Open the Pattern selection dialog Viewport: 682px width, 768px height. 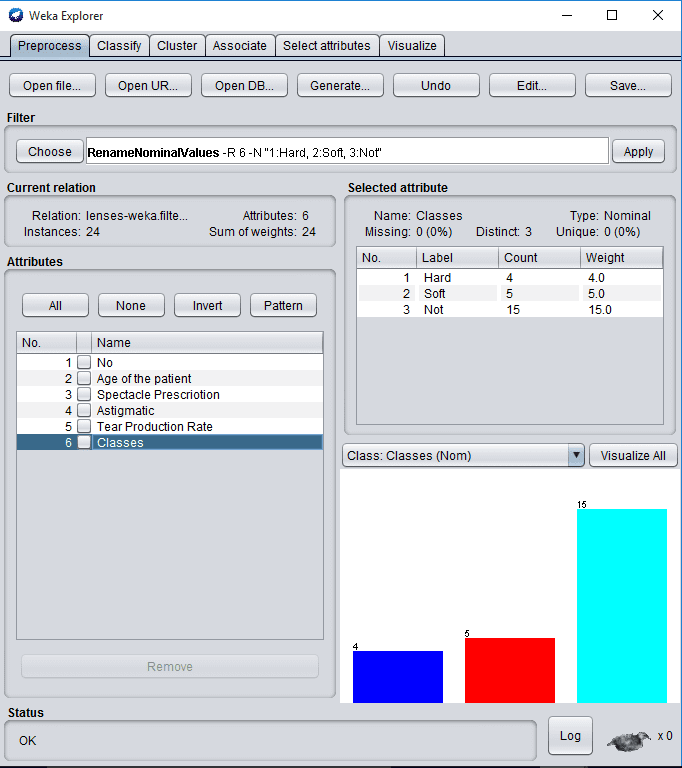283,306
